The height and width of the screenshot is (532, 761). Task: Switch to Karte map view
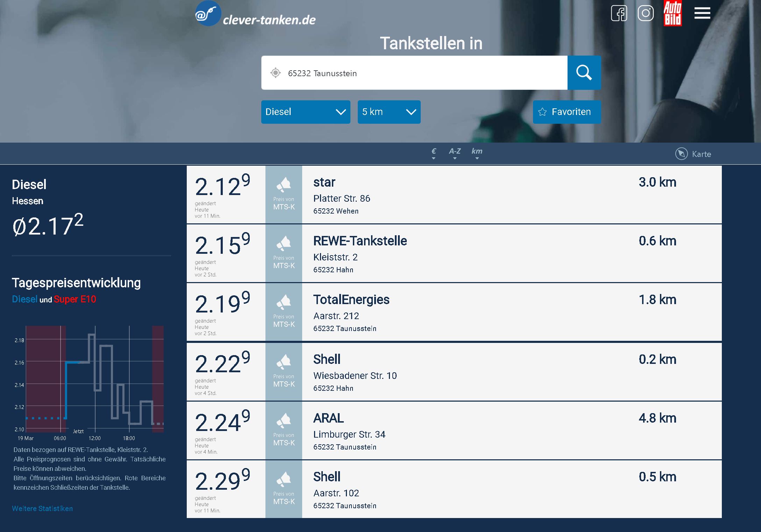pyautogui.click(x=693, y=154)
